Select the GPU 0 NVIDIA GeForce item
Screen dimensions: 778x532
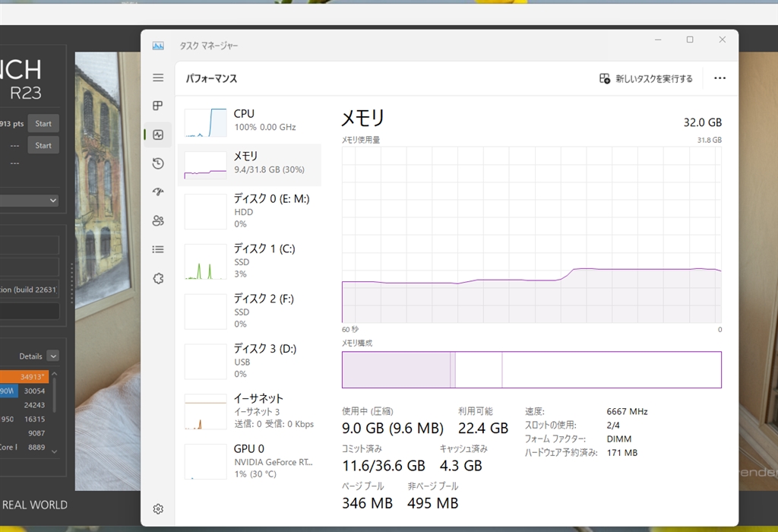point(249,461)
